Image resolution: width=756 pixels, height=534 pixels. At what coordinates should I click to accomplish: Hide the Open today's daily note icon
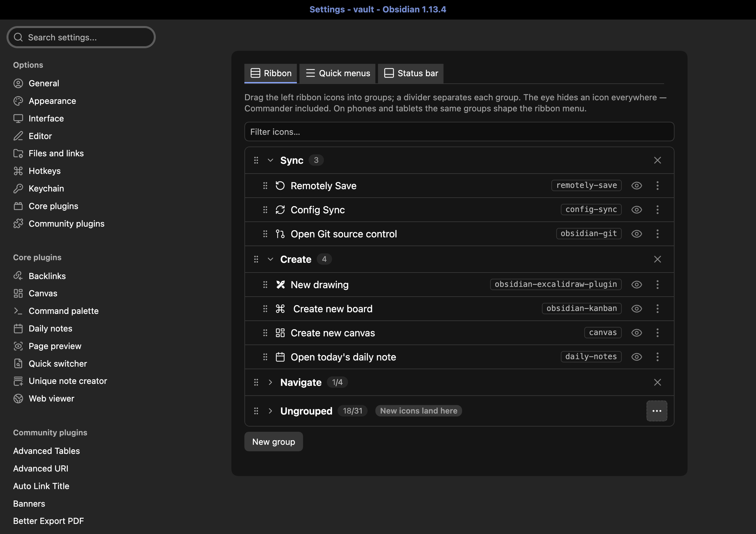tap(637, 357)
